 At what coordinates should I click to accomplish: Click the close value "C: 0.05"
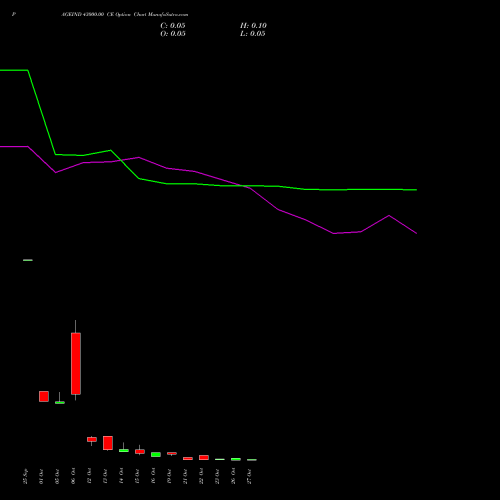pos(173,26)
